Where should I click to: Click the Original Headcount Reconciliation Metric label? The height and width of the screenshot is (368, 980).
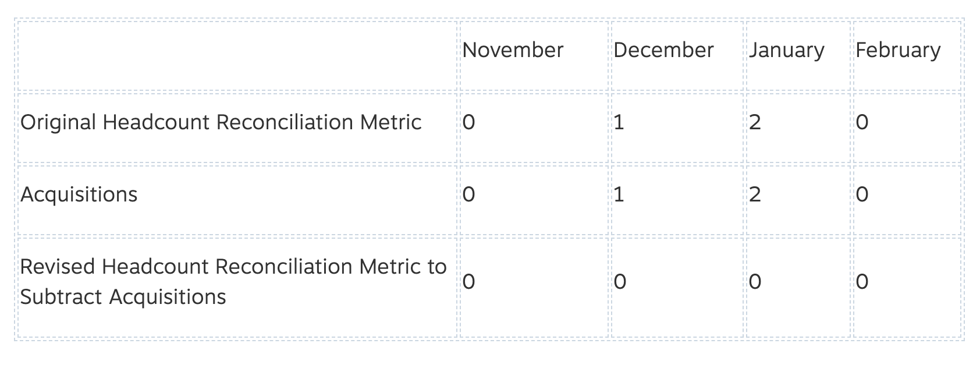221,122
